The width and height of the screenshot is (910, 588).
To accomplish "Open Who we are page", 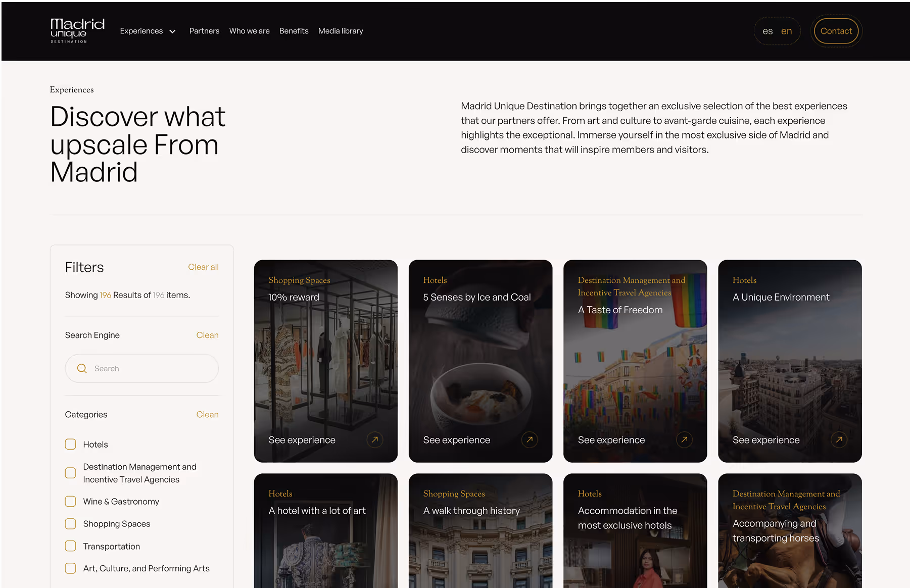I will (x=249, y=31).
